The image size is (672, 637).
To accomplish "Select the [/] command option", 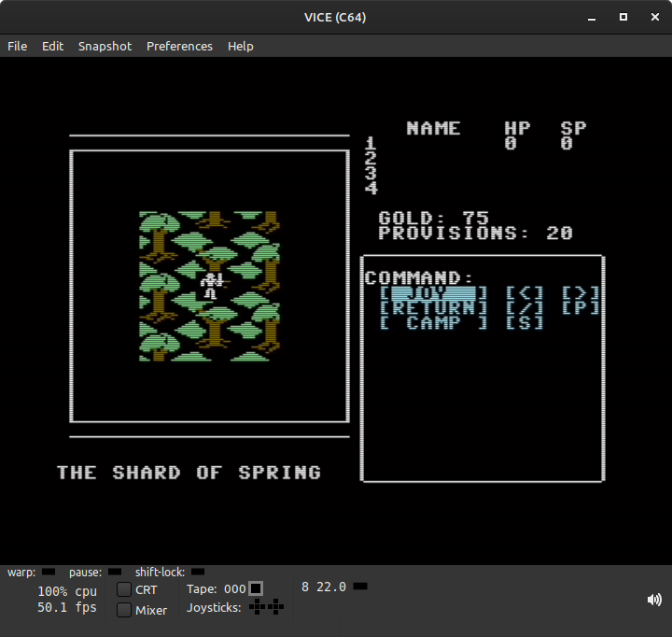I will coord(525,307).
